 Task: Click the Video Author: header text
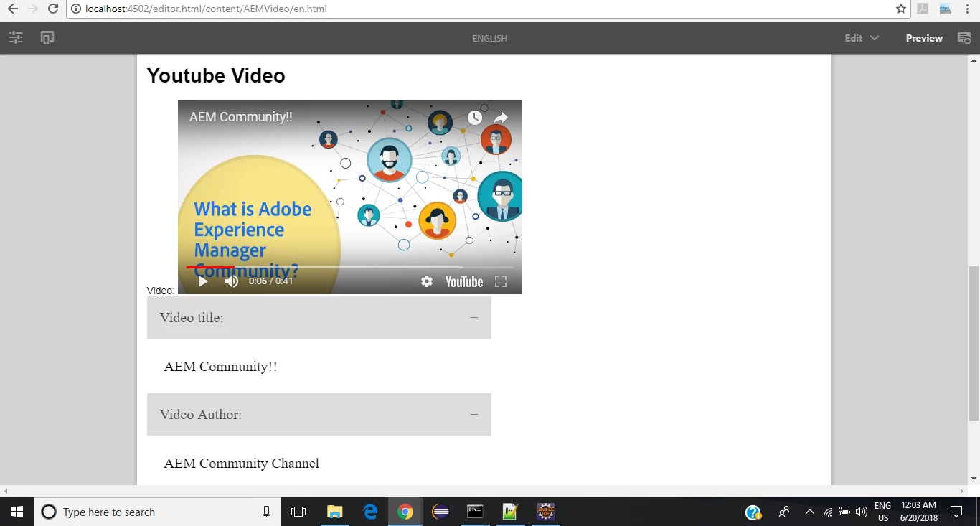pos(201,414)
